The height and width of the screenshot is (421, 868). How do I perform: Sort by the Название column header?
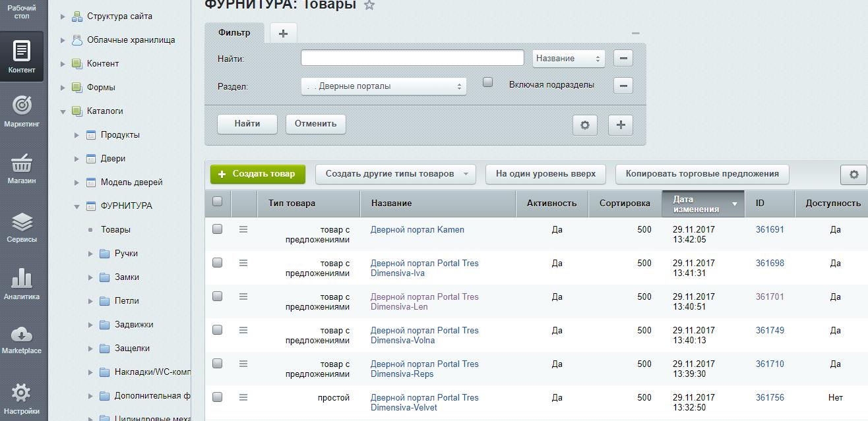(x=438, y=204)
